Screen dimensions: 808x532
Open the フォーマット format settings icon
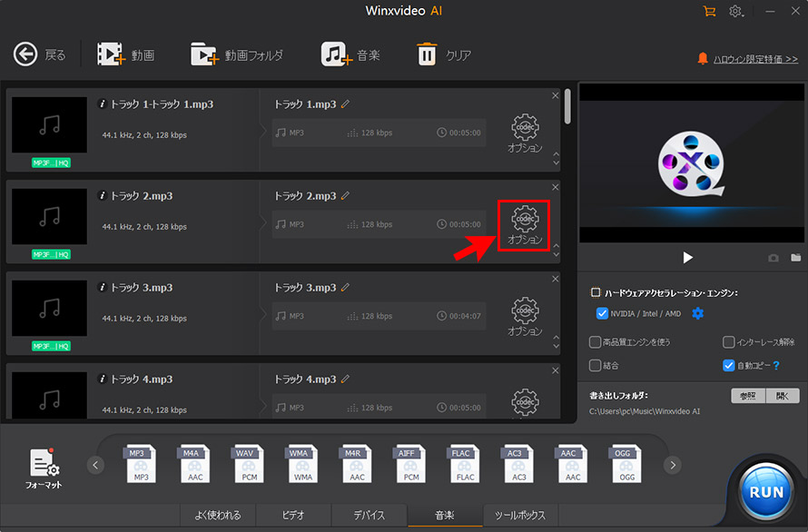coord(44,468)
